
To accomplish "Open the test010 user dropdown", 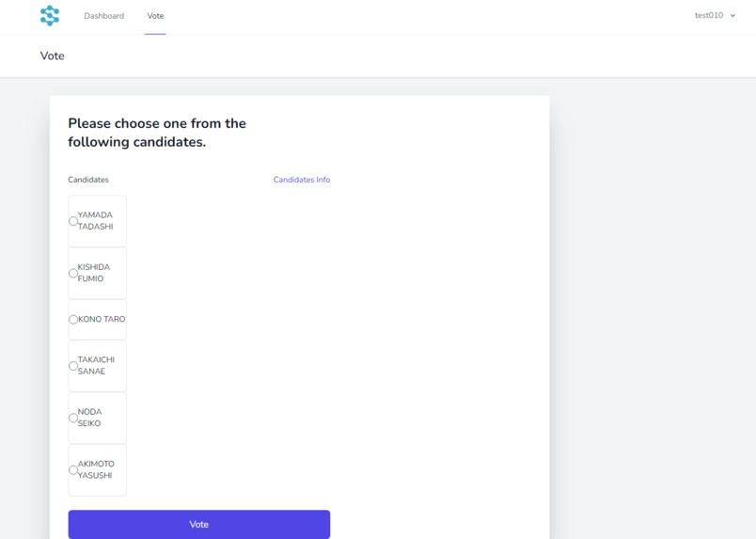I will click(715, 15).
